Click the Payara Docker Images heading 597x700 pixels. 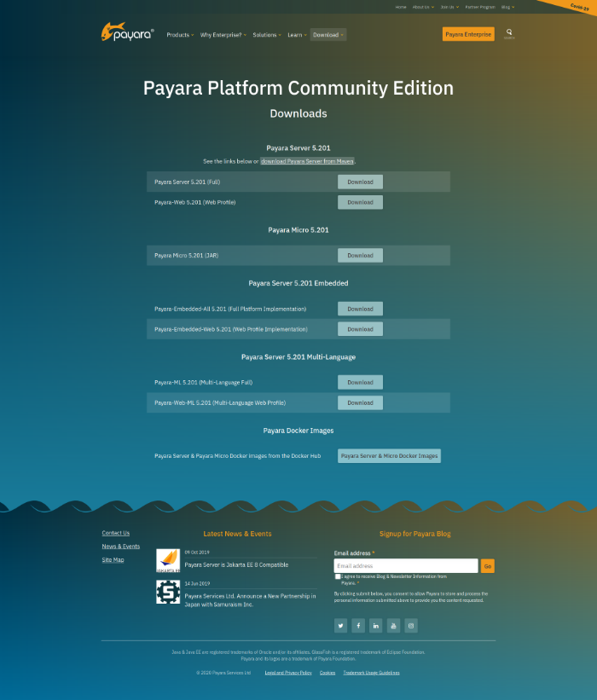[x=298, y=431]
